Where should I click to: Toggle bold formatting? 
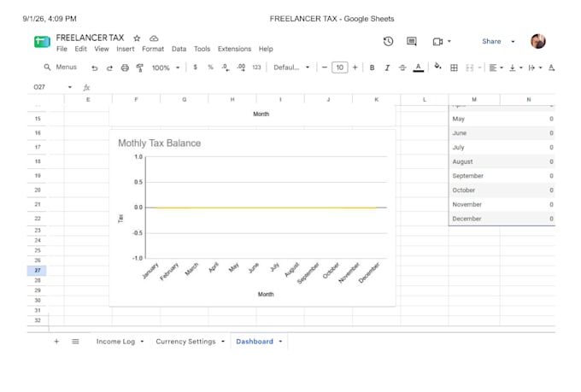[x=372, y=67]
